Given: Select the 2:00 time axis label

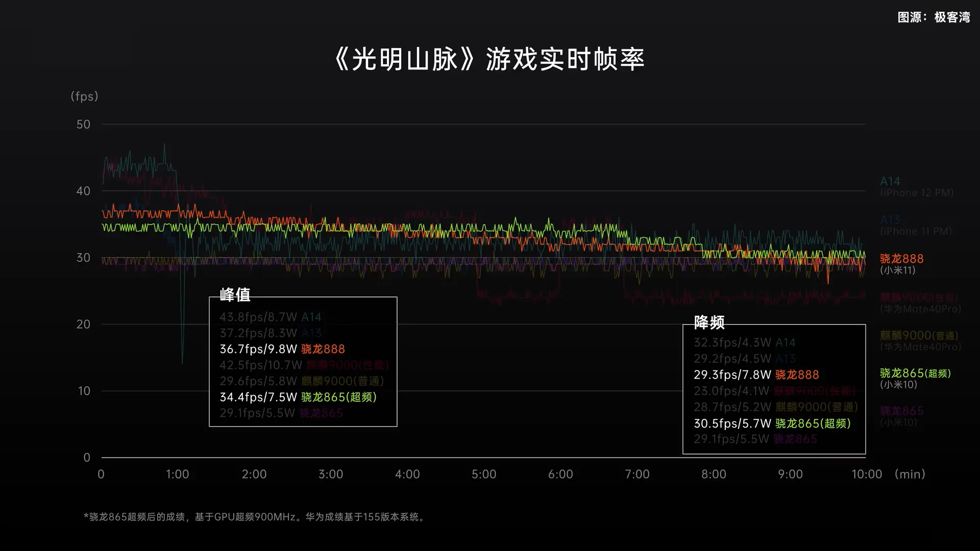Looking at the screenshot, I should pyautogui.click(x=254, y=474).
